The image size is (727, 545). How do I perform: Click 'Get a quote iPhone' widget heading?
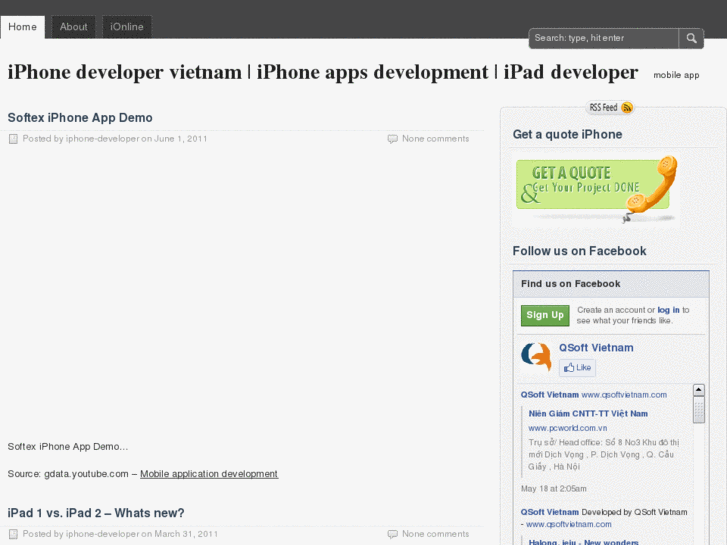pos(567,135)
